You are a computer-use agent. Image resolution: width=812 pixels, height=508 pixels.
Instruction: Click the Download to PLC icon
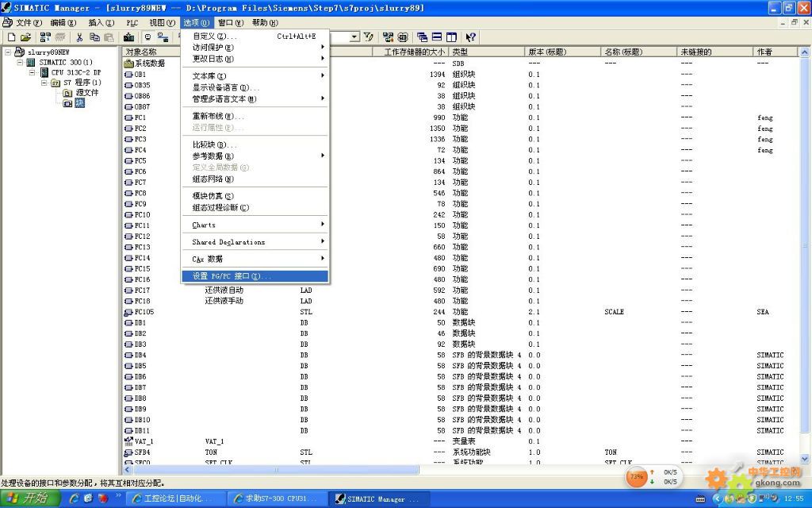tap(129, 37)
